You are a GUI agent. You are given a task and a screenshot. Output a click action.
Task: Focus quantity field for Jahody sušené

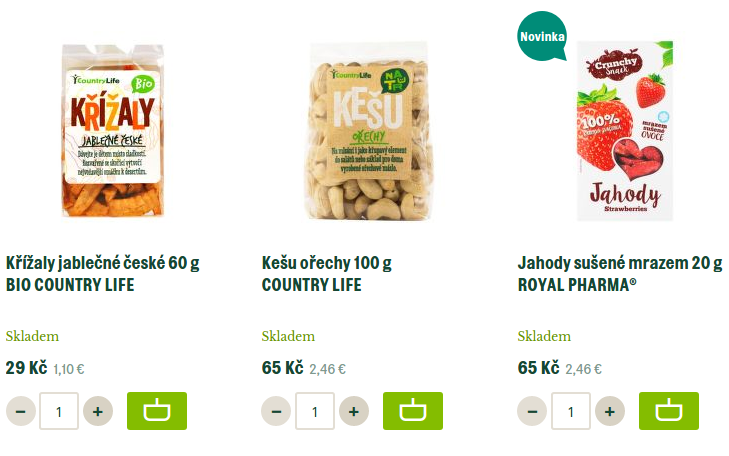tap(571, 411)
